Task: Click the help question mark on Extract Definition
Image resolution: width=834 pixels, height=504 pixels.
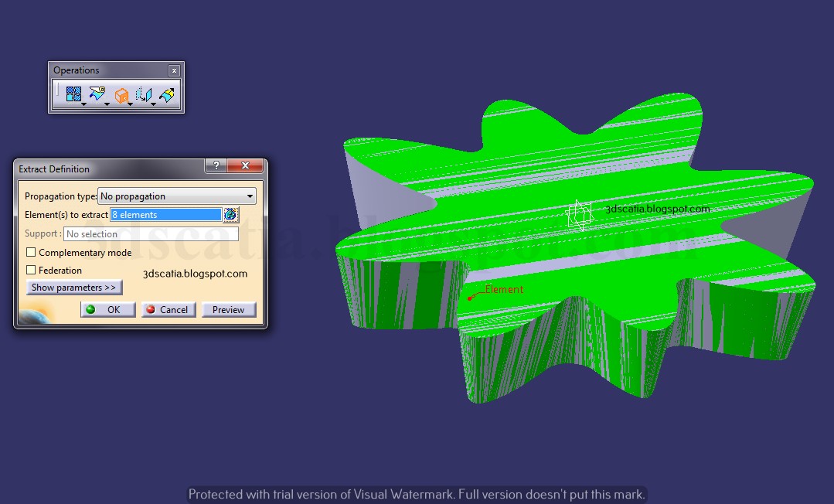Action: coord(216,165)
